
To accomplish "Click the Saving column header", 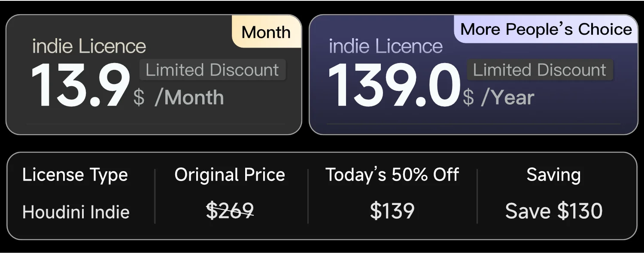I will pos(554,175).
